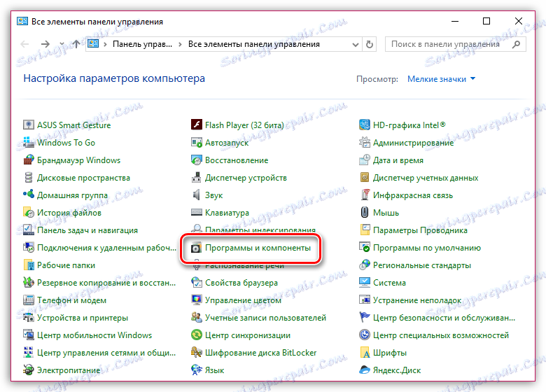Click the Дата и время icon
Viewport: 546px width, 392px height.
[x=365, y=160]
